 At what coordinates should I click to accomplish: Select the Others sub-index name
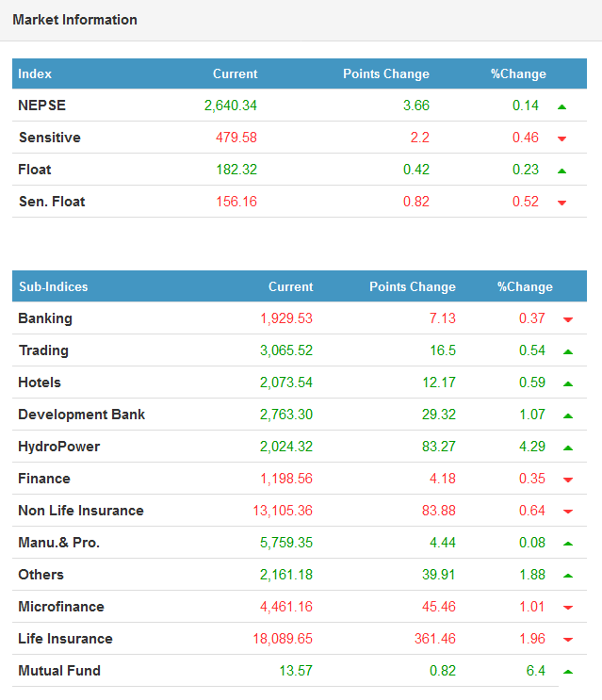[x=41, y=575]
